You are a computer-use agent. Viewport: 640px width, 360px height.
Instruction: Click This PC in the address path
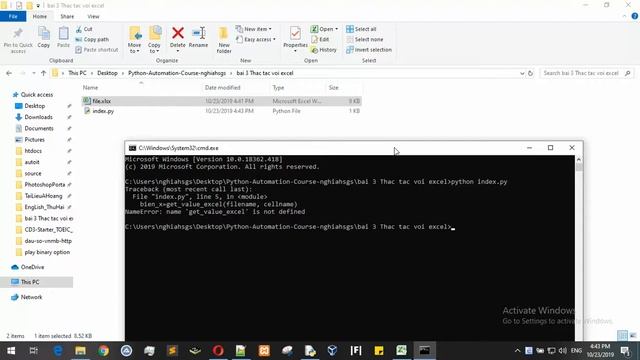(77, 73)
